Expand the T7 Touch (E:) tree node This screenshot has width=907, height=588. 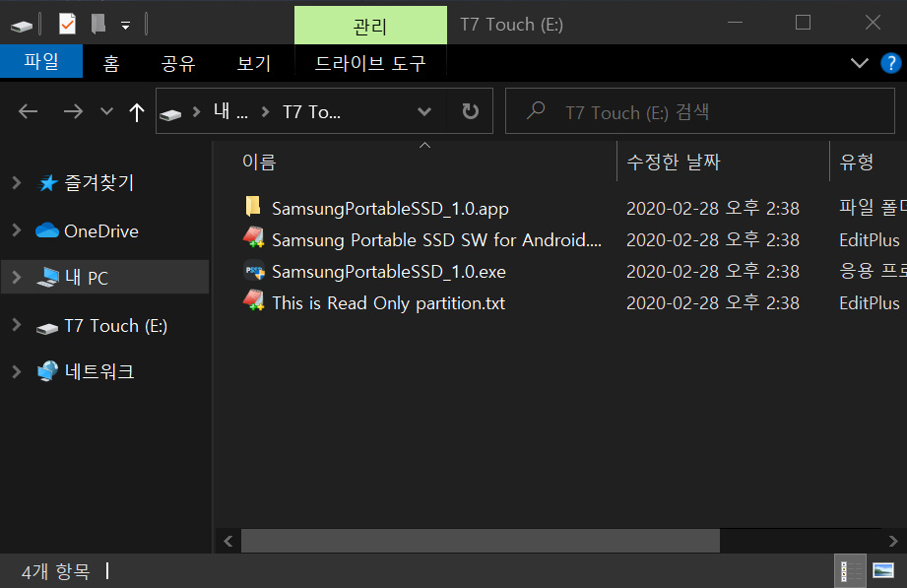pyautogui.click(x=16, y=325)
